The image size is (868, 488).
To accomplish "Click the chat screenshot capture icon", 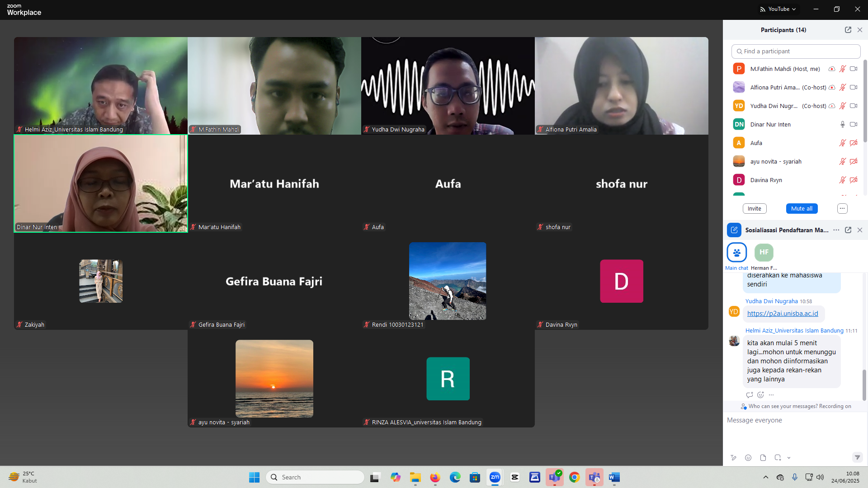I will 778,458.
